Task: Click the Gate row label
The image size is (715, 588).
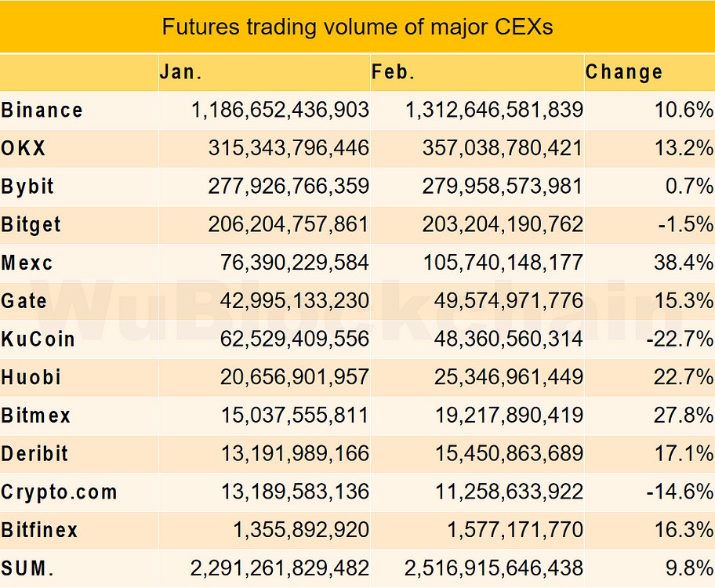Action: click(24, 300)
